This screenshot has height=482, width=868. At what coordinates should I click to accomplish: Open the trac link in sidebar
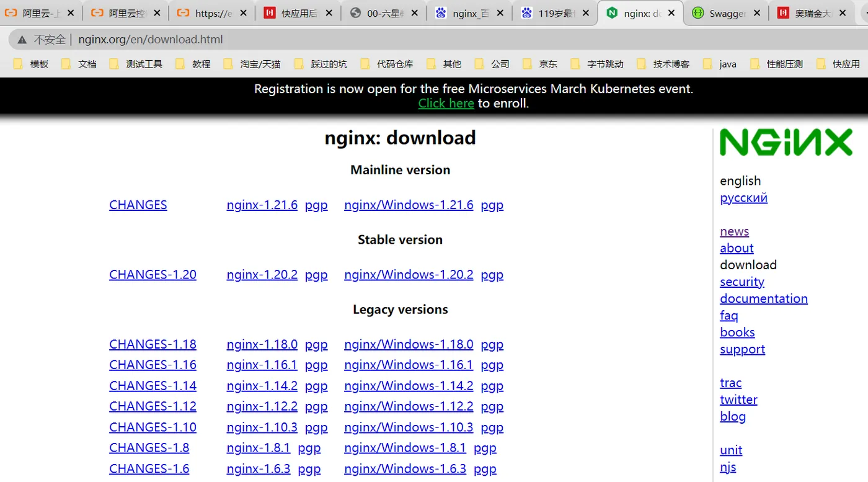(x=730, y=383)
